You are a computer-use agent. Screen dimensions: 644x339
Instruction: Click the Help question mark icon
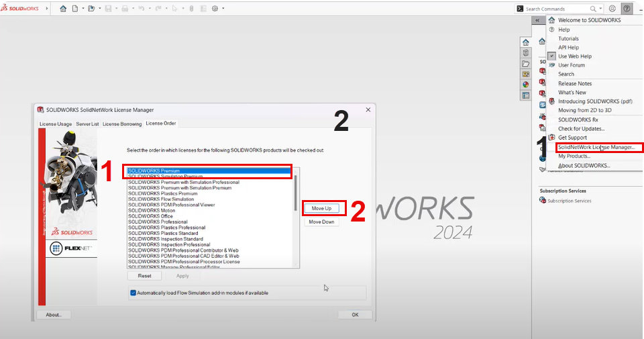pos(627,9)
